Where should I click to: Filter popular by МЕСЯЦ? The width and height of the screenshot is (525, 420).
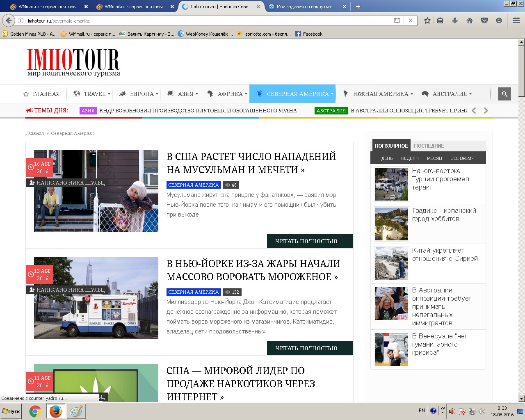(x=434, y=158)
